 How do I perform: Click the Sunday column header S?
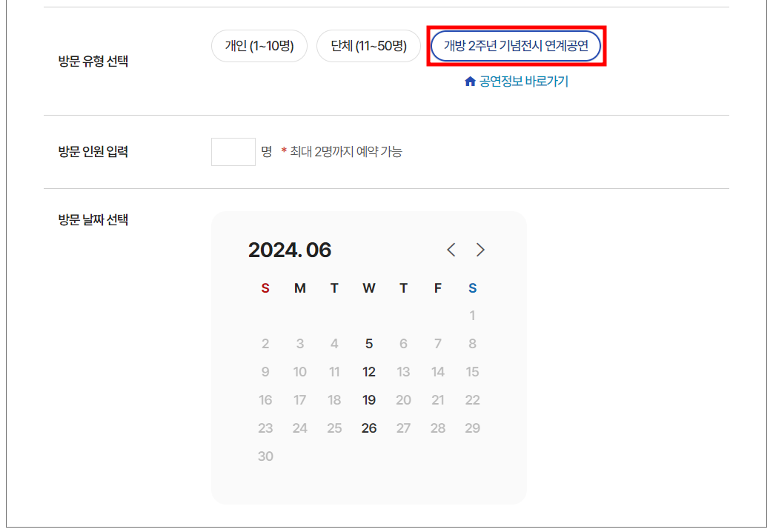click(265, 288)
